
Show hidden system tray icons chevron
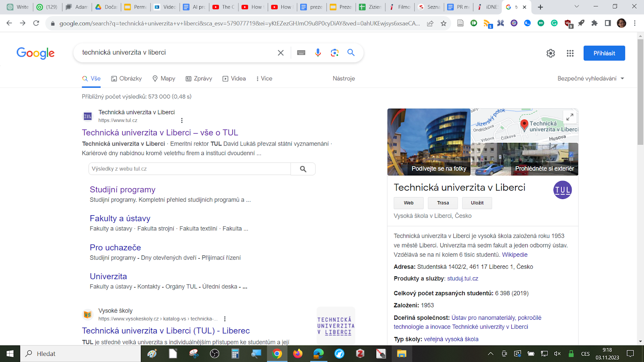490,354
